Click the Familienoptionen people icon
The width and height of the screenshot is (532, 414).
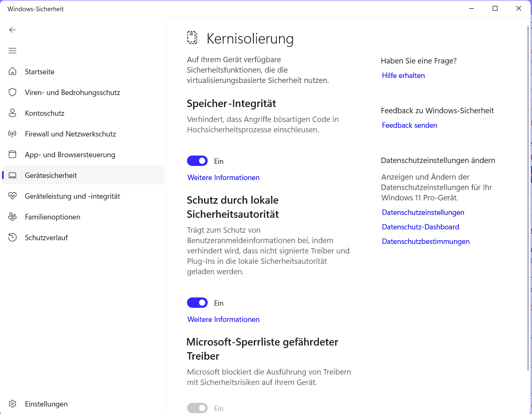(12, 217)
